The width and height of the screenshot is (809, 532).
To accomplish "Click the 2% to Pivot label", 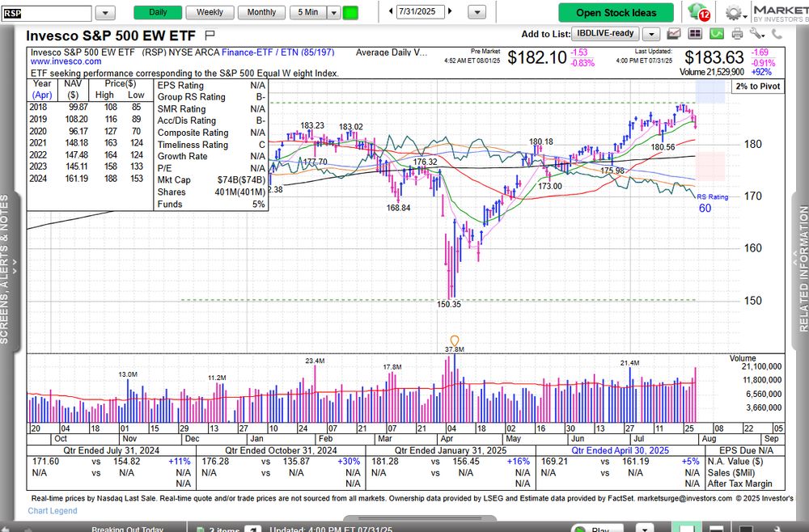I will click(x=757, y=86).
